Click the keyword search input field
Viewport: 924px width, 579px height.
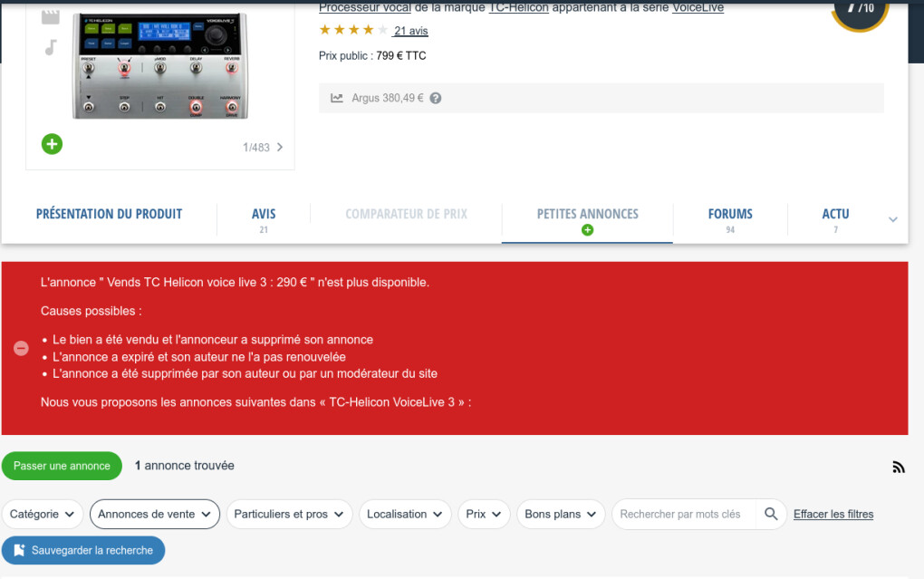pyautogui.click(x=684, y=514)
